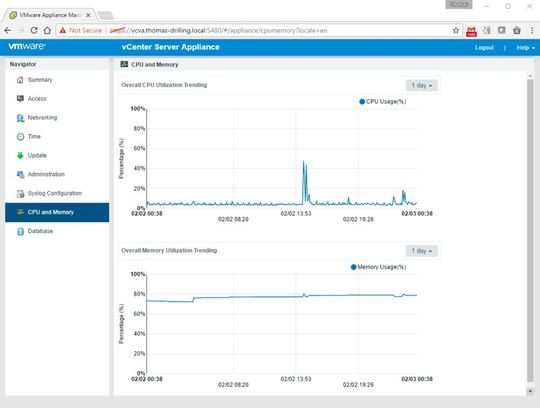Viewport: 540px width, 408px height.
Task: Reload the browser page
Action: point(34,30)
